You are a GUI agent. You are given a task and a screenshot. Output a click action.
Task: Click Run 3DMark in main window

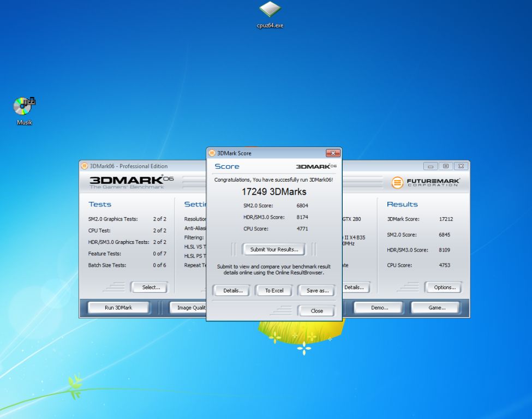point(118,308)
